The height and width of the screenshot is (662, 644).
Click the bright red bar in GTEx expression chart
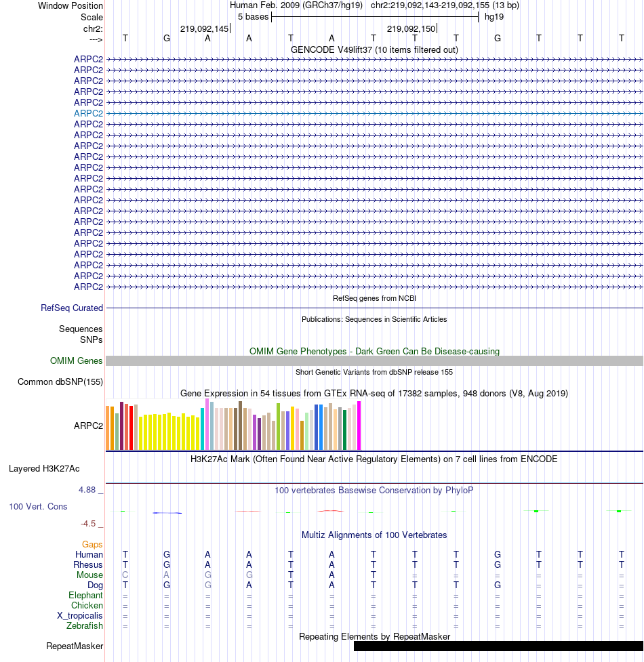click(132, 428)
